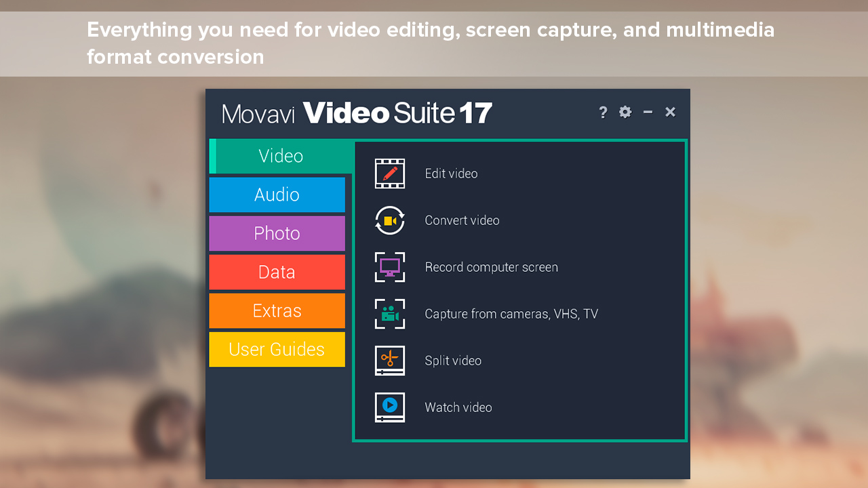Choose the Convert video text label
Screen dimensions: 868x488
point(462,220)
